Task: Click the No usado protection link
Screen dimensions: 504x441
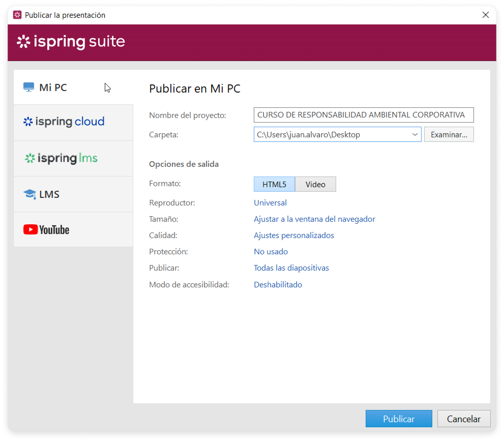Action: (x=271, y=252)
